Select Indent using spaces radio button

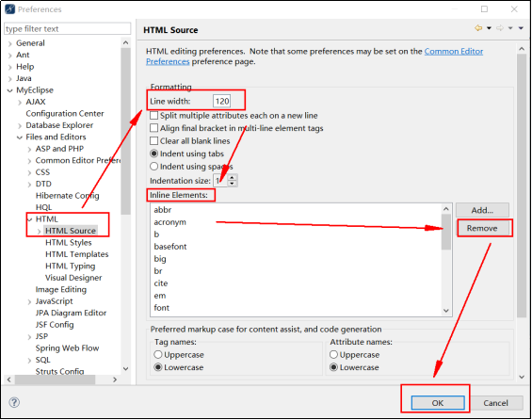point(154,167)
